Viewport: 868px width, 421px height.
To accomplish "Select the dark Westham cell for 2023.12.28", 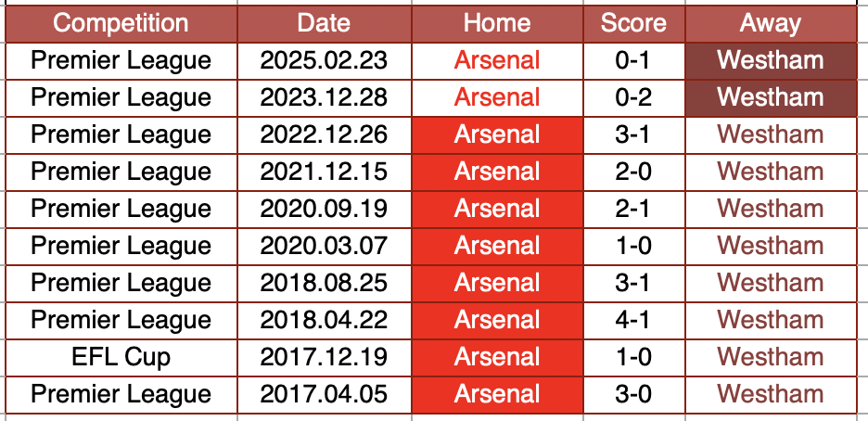I will [770, 97].
